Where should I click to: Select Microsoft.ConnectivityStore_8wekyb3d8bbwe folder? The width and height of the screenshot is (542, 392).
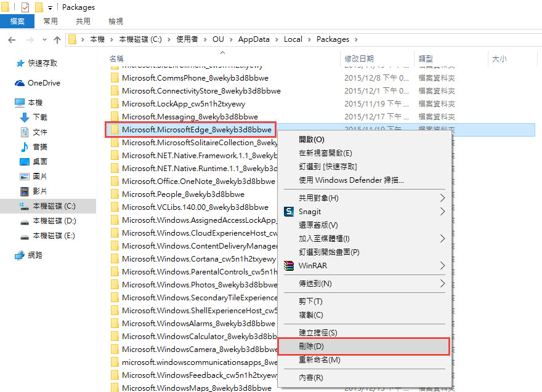coord(201,91)
